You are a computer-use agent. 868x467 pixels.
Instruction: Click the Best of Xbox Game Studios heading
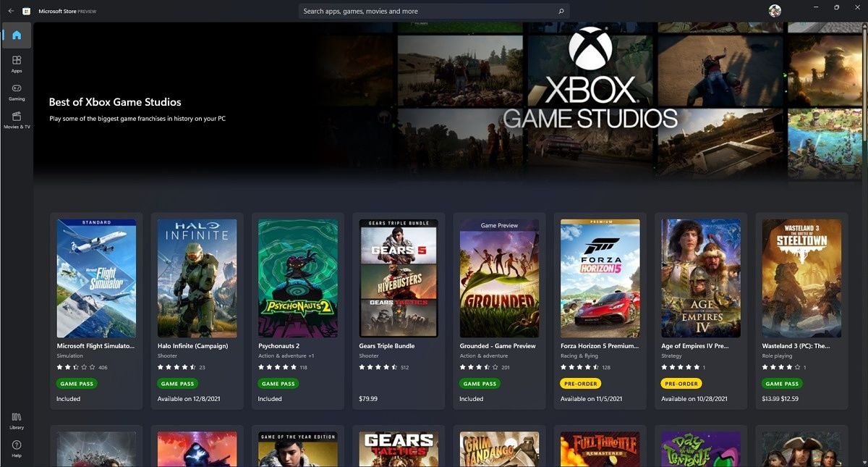[x=115, y=102]
